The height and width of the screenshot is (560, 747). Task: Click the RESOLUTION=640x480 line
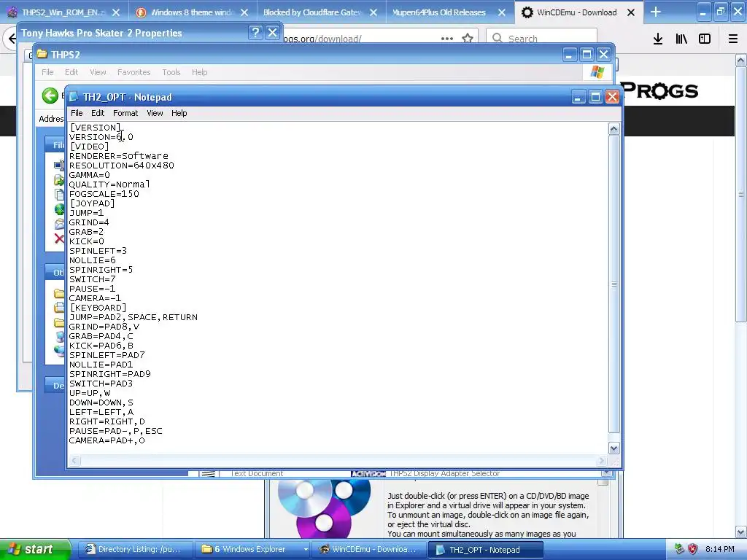122,166
